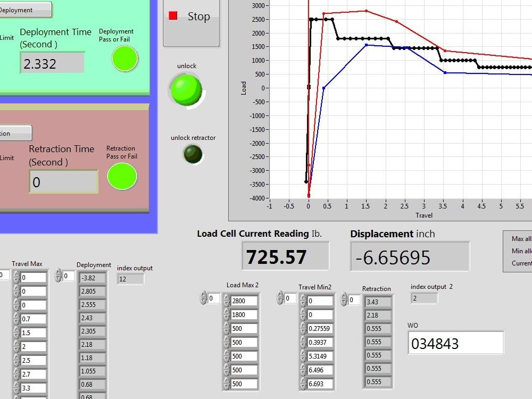Click the Deployment array value 1.18

coord(92,358)
